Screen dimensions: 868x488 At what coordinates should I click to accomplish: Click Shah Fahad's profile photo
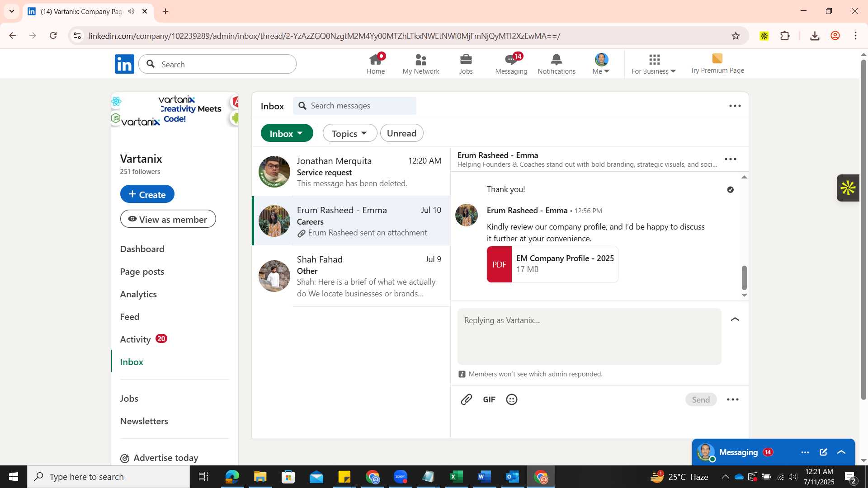[x=274, y=276]
